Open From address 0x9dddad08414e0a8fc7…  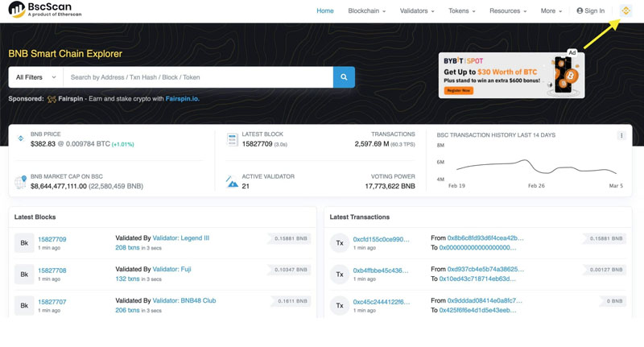coord(485,300)
